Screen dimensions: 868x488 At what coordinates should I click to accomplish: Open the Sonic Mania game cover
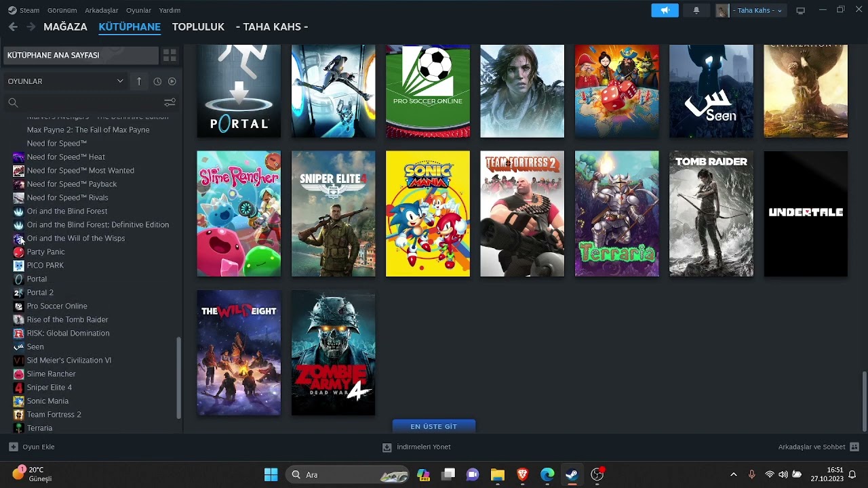427,213
